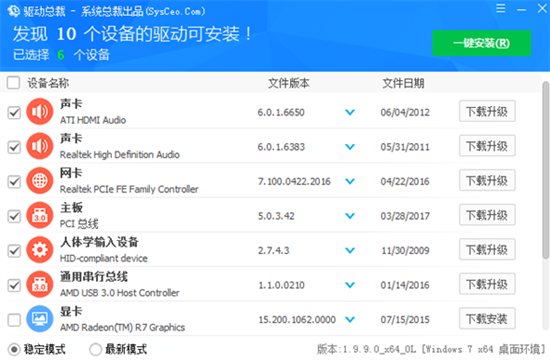This screenshot has height=361, width=550.
Task: Select the 稳定模式 radio button
Action: [x=14, y=349]
